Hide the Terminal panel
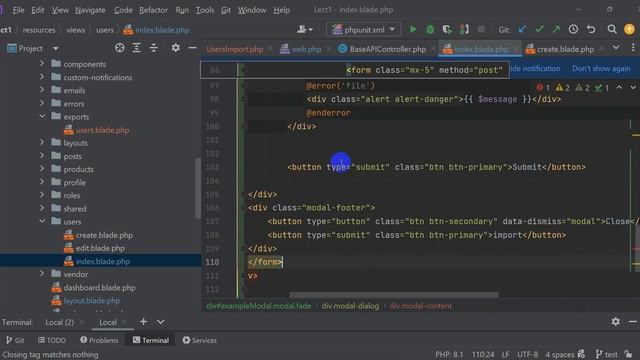The width and height of the screenshot is (640, 360). [632, 322]
